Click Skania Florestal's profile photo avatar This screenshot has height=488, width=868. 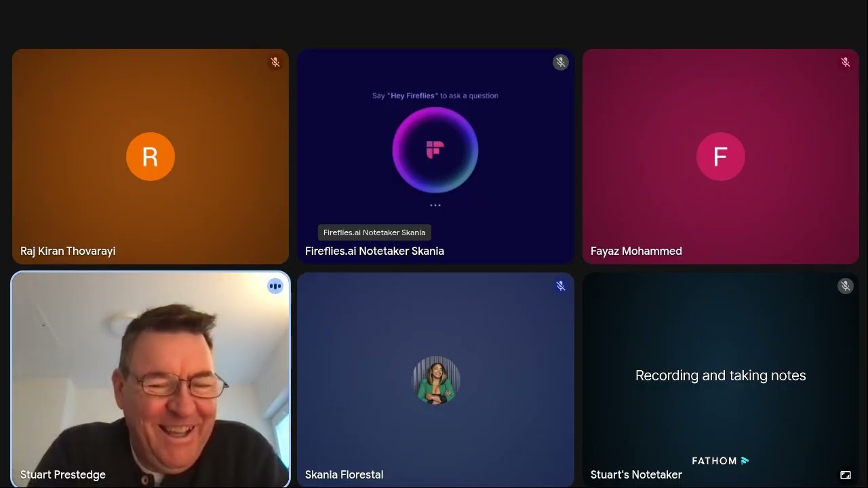[436, 380]
